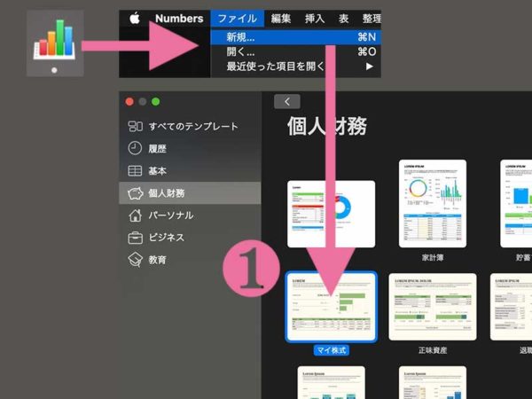Open the Apple menu
Screen dimensions: 532x399
(135, 19)
